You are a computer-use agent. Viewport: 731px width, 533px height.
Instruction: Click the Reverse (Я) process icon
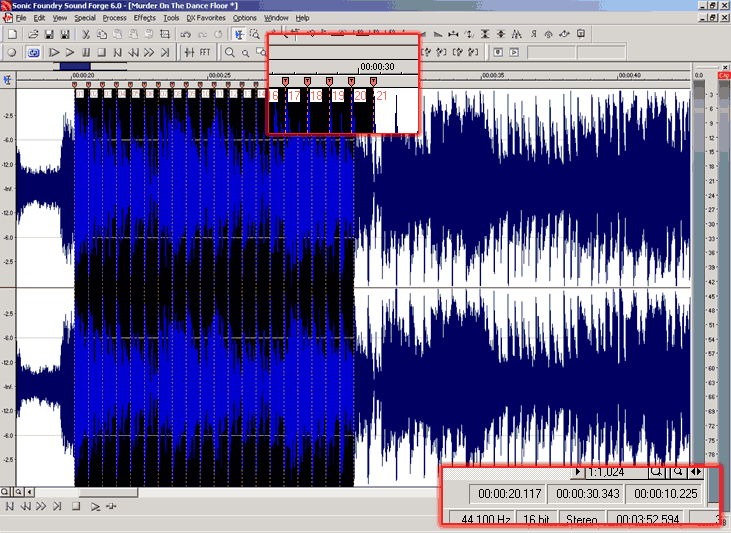(533, 34)
